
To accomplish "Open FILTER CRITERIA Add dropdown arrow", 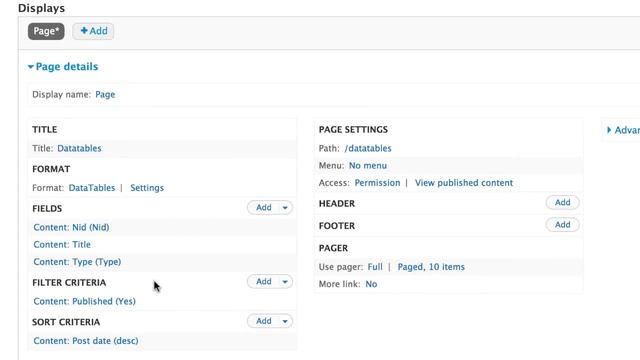I will point(285,282).
